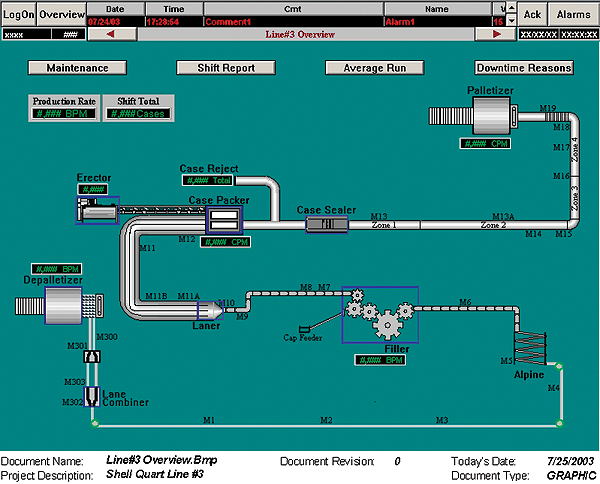The image size is (600, 484).
Task: Select the Erector machine graphic
Action: pyautogui.click(x=96, y=210)
